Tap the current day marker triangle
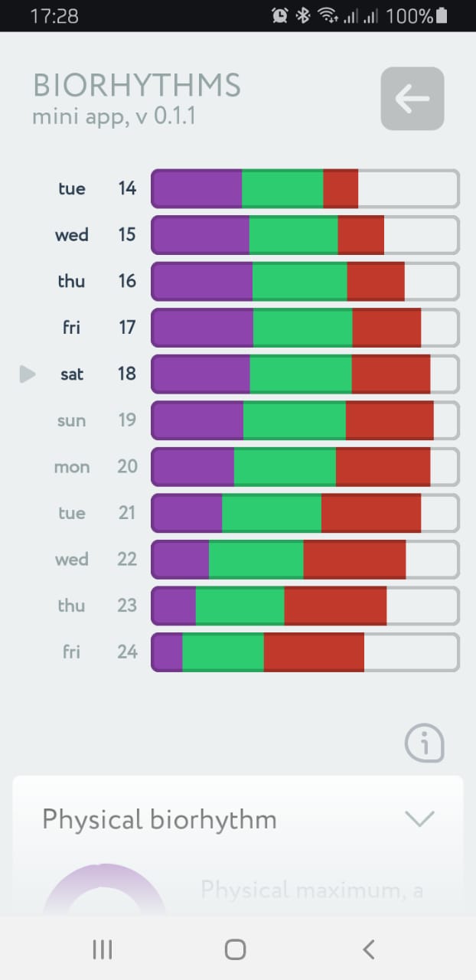The image size is (476, 980). click(x=28, y=374)
